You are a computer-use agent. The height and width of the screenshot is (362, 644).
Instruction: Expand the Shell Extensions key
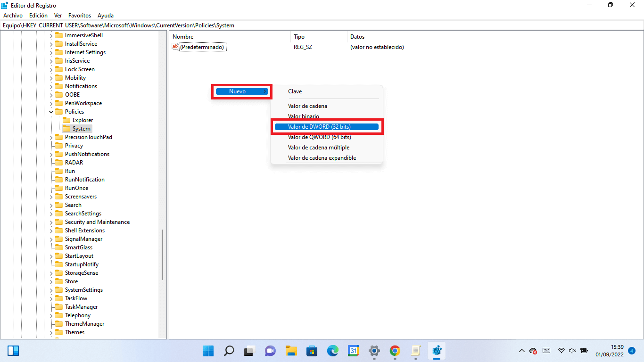tap(51, 230)
